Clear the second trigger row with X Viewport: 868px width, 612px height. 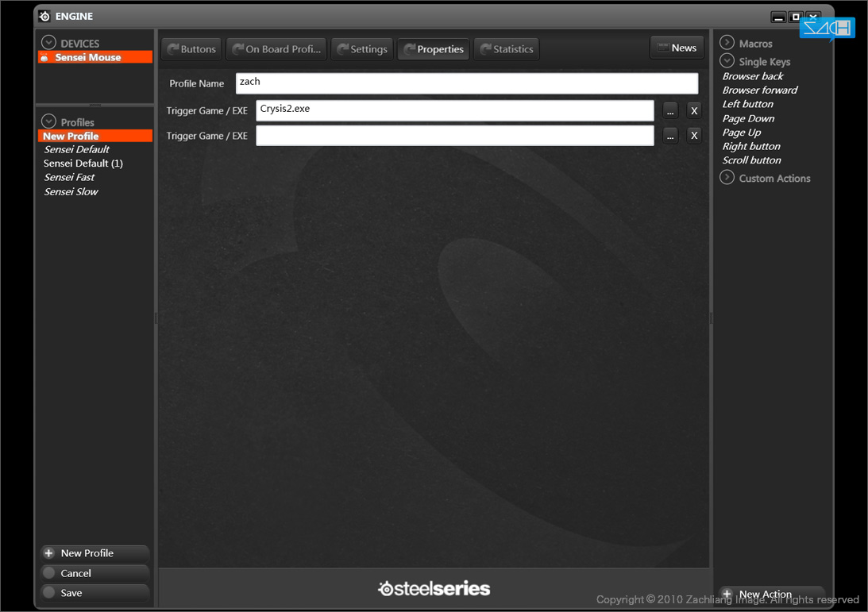pos(694,136)
